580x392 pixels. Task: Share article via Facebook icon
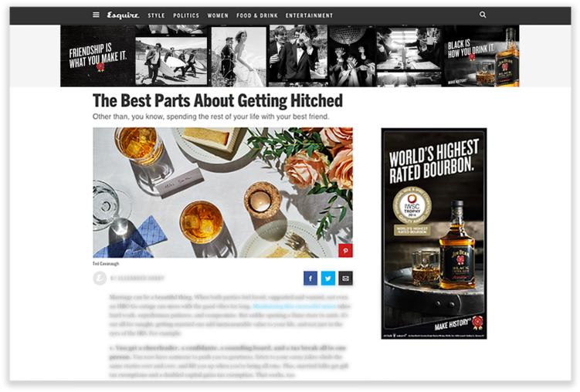pos(310,279)
